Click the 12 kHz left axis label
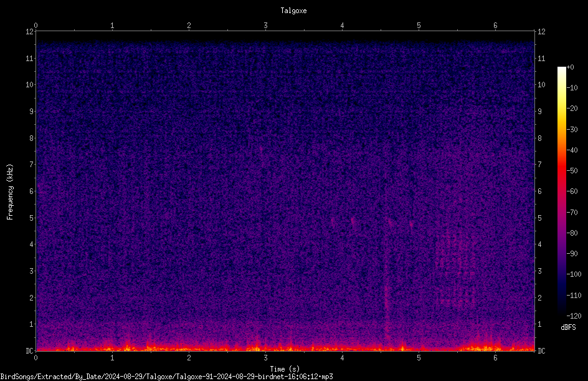 30,32
